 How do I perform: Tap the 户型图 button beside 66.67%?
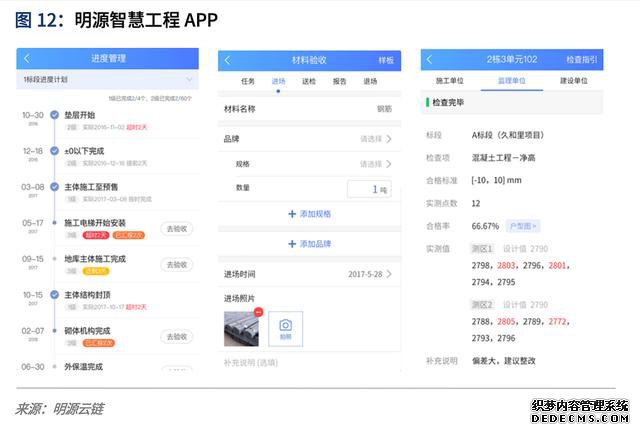click(x=523, y=226)
